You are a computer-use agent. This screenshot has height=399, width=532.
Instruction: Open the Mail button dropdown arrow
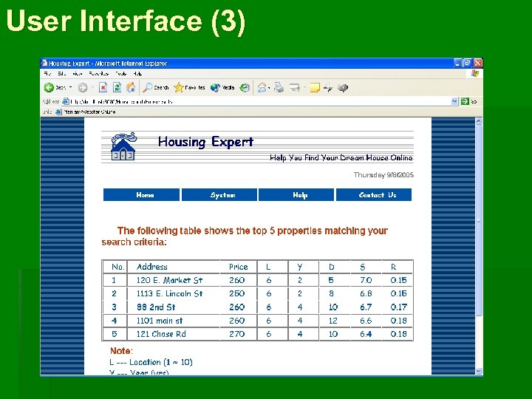[x=269, y=88]
